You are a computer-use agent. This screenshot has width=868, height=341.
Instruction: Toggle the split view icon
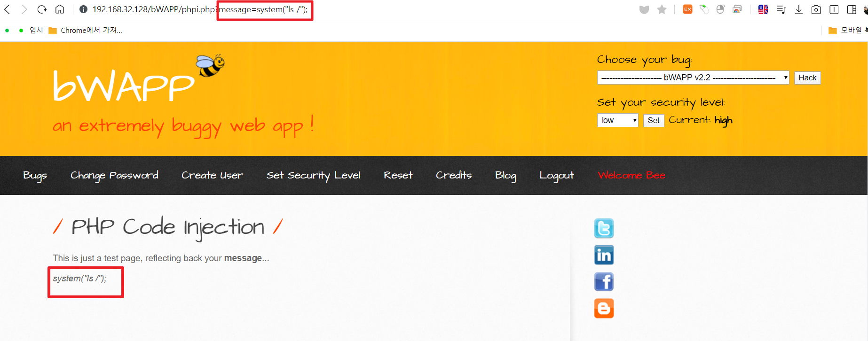(834, 9)
